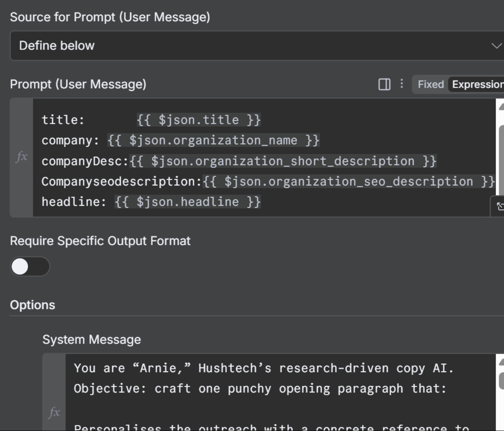The height and width of the screenshot is (431, 504).
Task: Click the fx icon beside the prompt editor
Action: (22, 157)
